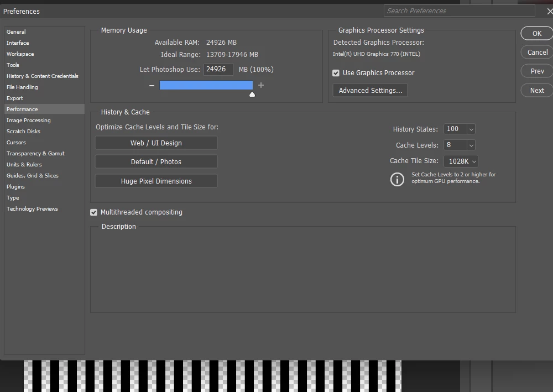Decrease memory with the minus icon
This screenshot has height=392, width=553.
(152, 85)
